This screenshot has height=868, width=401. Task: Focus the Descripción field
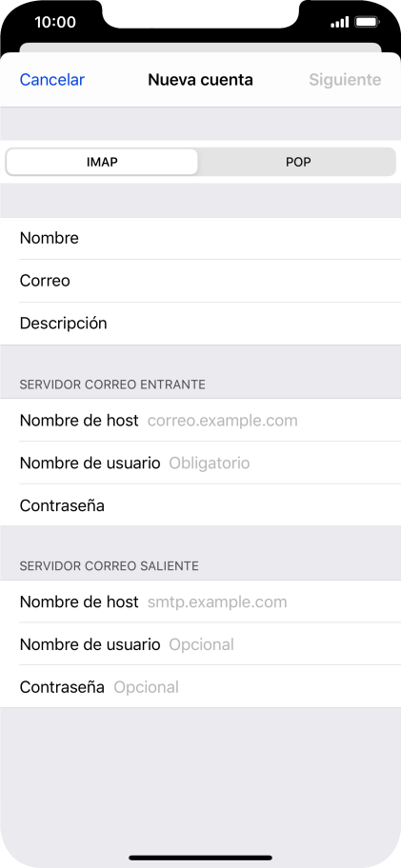click(x=200, y=324)
